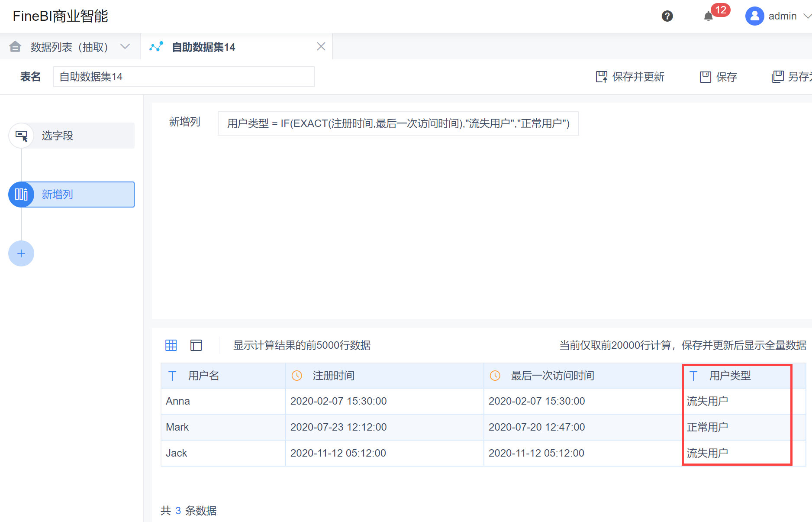Screen dimensions: 812x522
Task: Click the 注册时间 clock type icon
Action: [x=296, y=376]
